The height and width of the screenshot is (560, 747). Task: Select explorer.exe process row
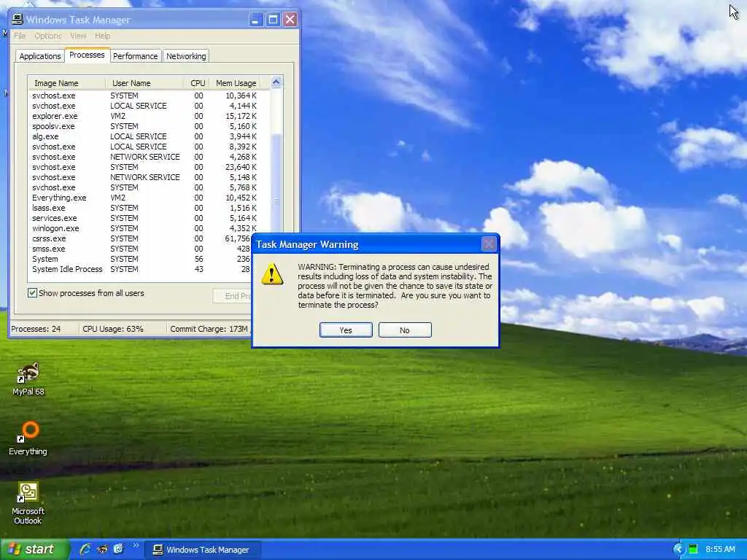[144, 116]
